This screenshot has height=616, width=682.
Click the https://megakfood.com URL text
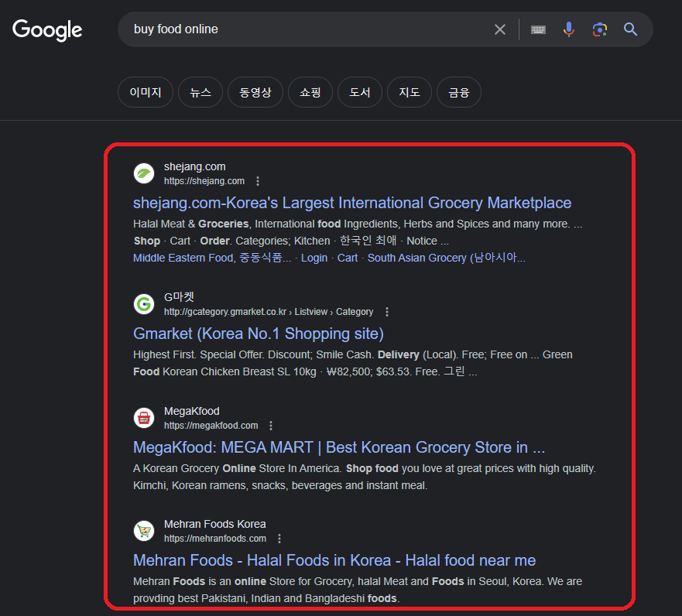coord(211,426)
